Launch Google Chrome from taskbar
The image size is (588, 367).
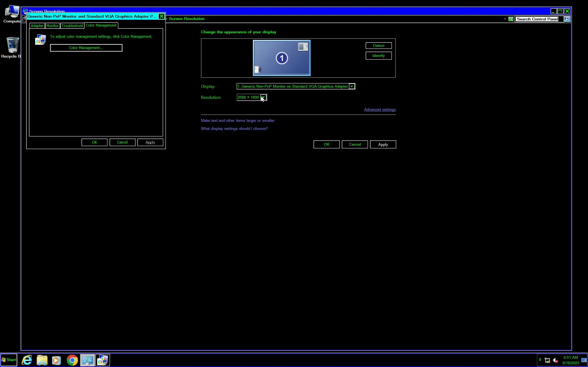[x=72, y=360]
